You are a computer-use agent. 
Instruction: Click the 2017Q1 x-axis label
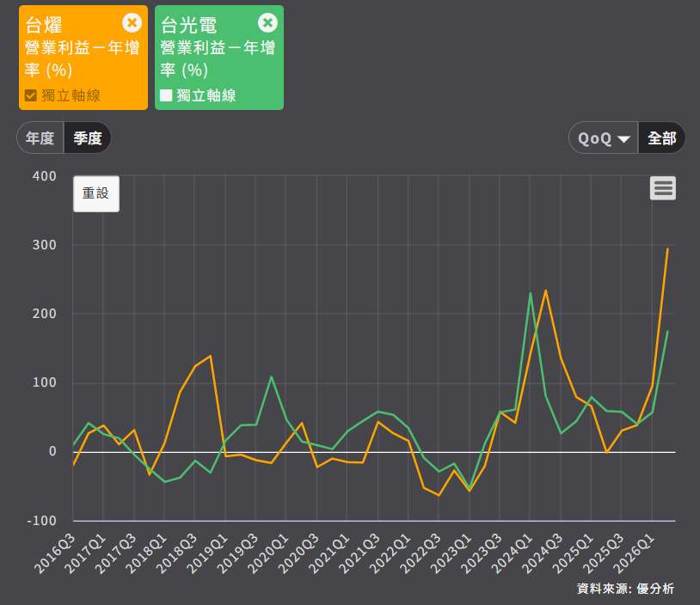[x=85, y=553]
